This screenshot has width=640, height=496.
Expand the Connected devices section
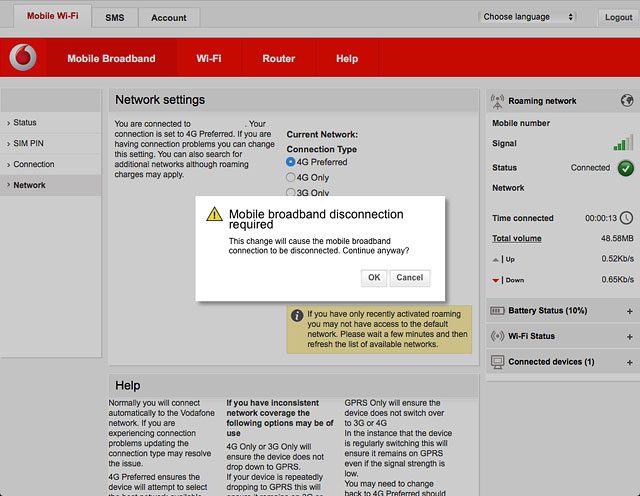[x=629, y=363]
